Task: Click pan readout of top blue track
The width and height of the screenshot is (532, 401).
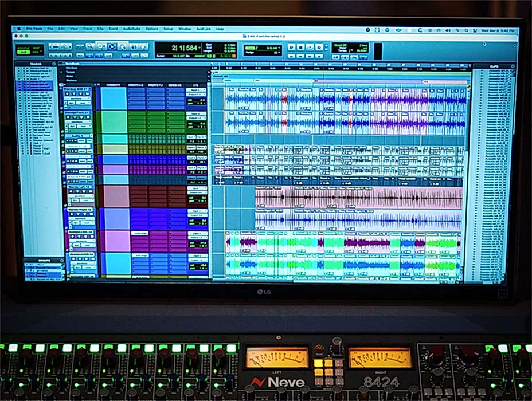Action: pyautogui.click(x=195, y=104)
